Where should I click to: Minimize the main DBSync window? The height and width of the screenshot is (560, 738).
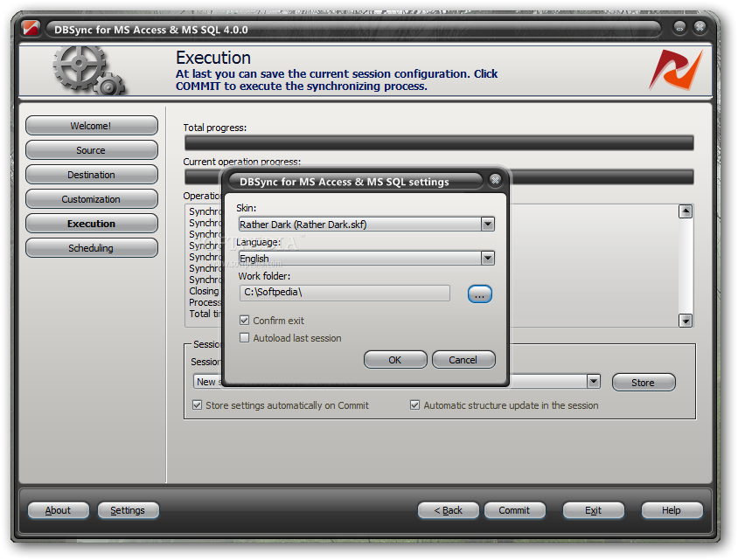679,28
